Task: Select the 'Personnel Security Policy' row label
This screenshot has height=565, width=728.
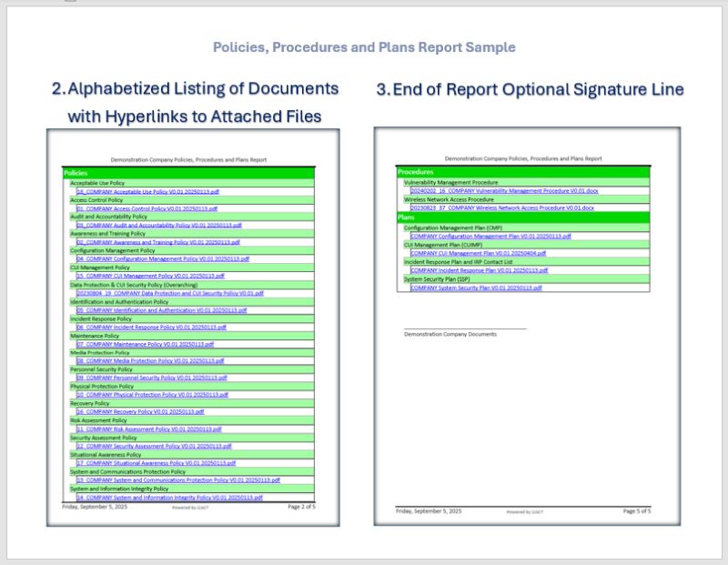Action: 101,369
